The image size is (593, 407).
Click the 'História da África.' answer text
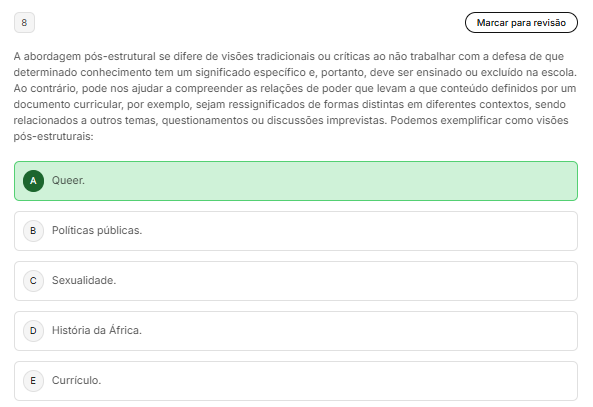click(x=97, y=330)
